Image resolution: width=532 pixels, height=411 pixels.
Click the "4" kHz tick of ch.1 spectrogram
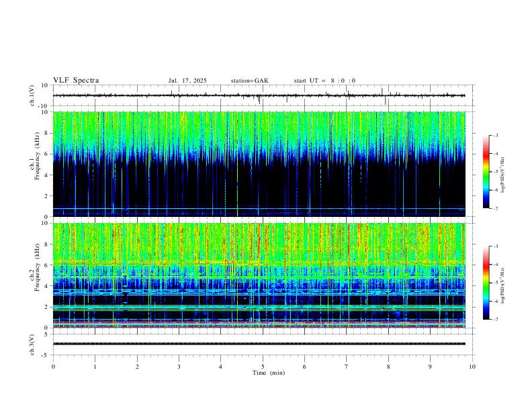pyautogui.click(x=47, y=175)
